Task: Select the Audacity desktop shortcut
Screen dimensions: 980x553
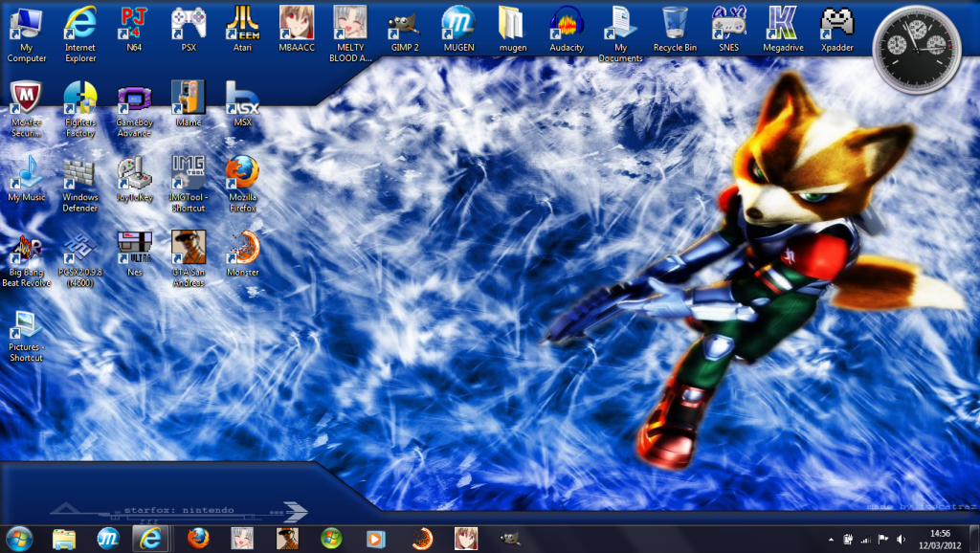Action: [x=567, y=30]
